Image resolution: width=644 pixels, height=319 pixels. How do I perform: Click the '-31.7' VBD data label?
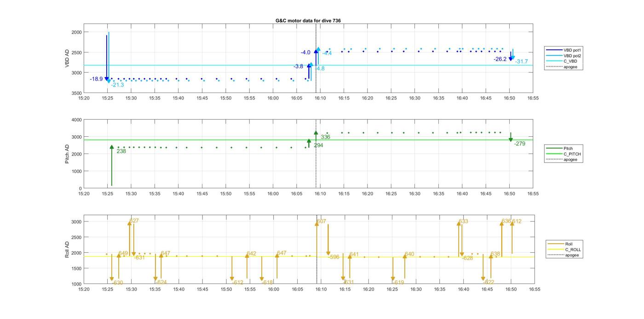point(522,62)
